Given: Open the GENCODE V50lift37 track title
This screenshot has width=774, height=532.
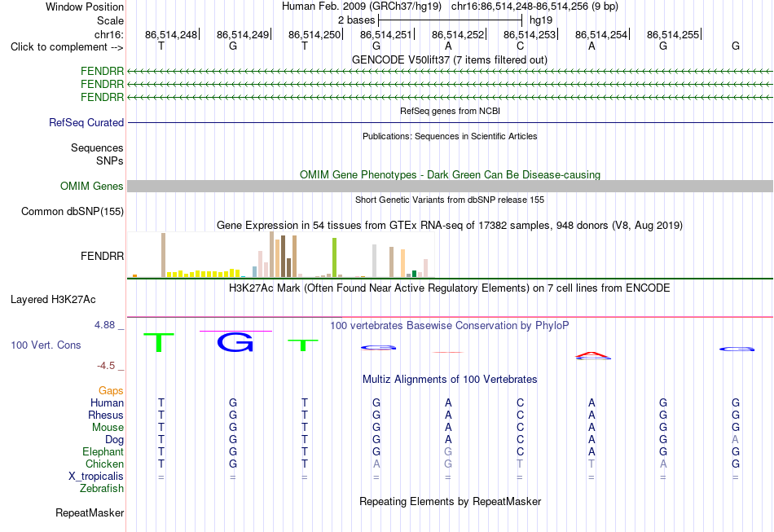Looking at the screenshot, I should pyautogui.click(x=449, y=59).
